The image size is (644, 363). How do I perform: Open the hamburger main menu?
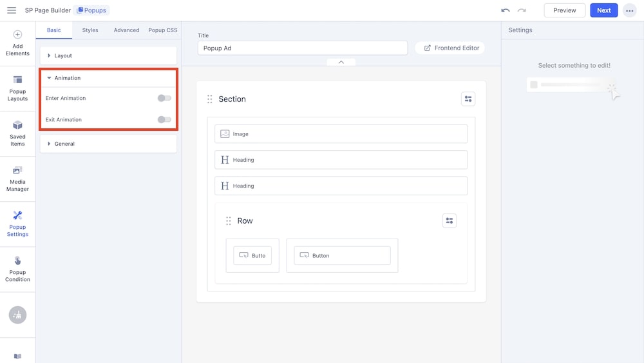tap(12, 10)
